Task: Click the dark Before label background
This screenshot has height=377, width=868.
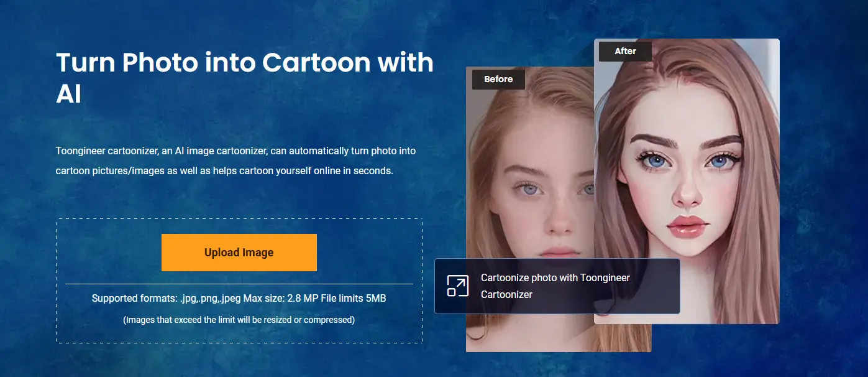Action: click(x=498, y=79)
